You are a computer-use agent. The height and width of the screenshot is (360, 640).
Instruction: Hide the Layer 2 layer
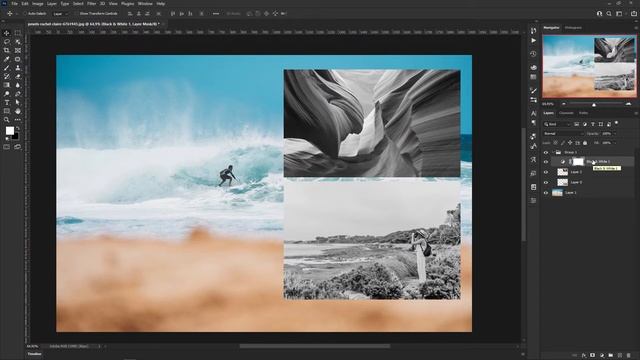(x=546, y=182)
